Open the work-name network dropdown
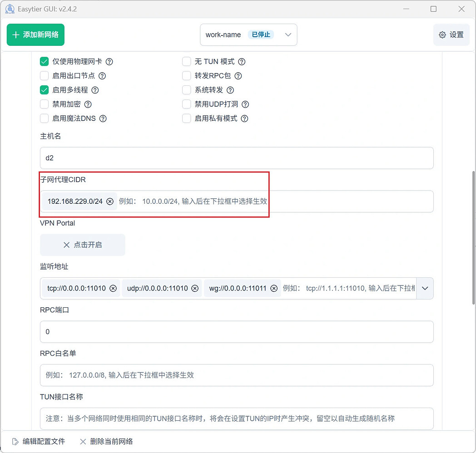 [x=248, y=35]
